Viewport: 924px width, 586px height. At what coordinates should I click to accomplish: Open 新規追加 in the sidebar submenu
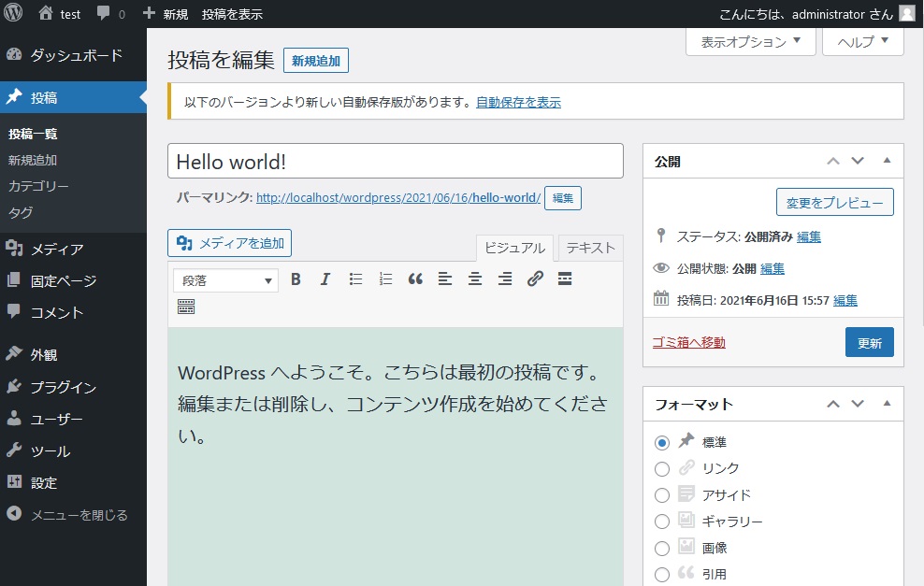click(x=33, y=160)
